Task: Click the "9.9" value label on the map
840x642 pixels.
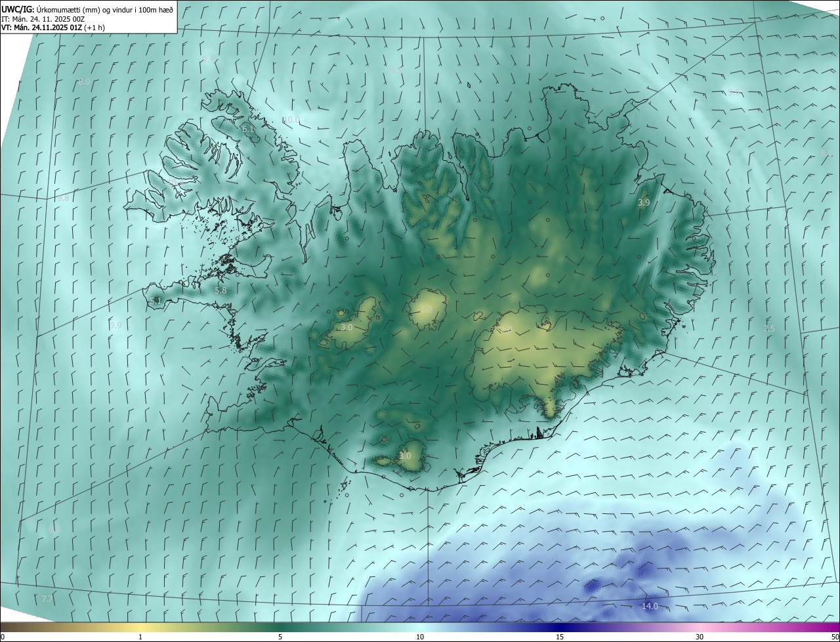Action: 115,325
